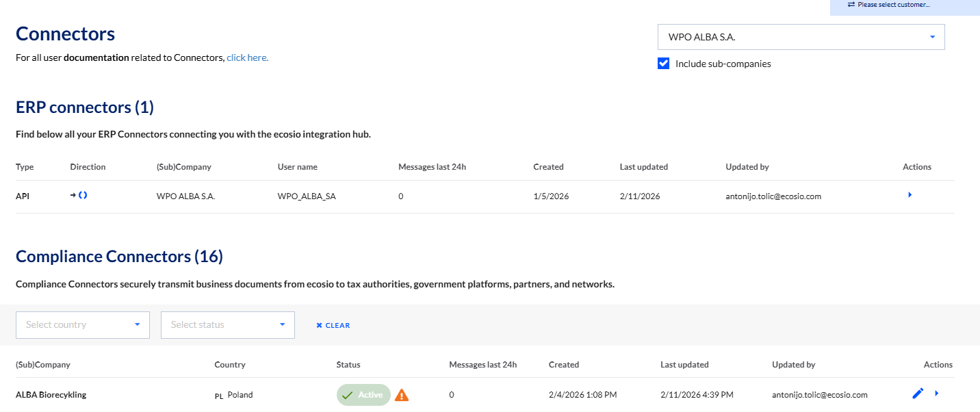This screenshot has width=980, height=412.
Task: Click the Active status badge
Action: pos(363,395)
